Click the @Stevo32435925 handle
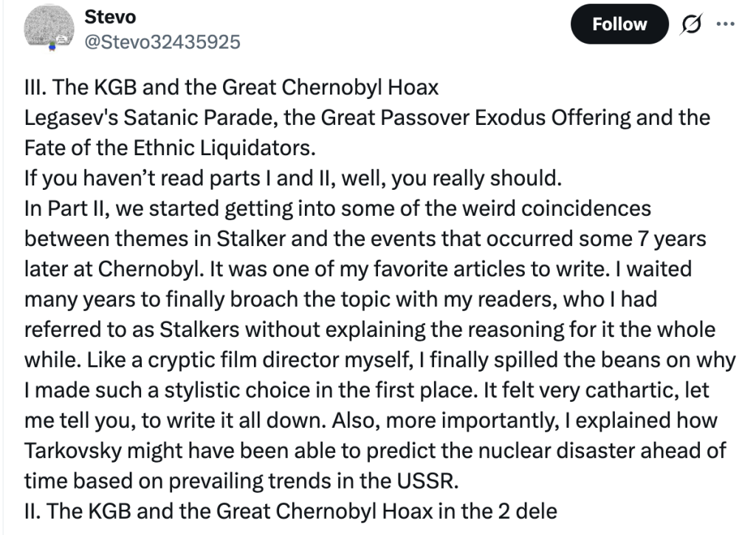The image size is (756, 535). point(163,41)
